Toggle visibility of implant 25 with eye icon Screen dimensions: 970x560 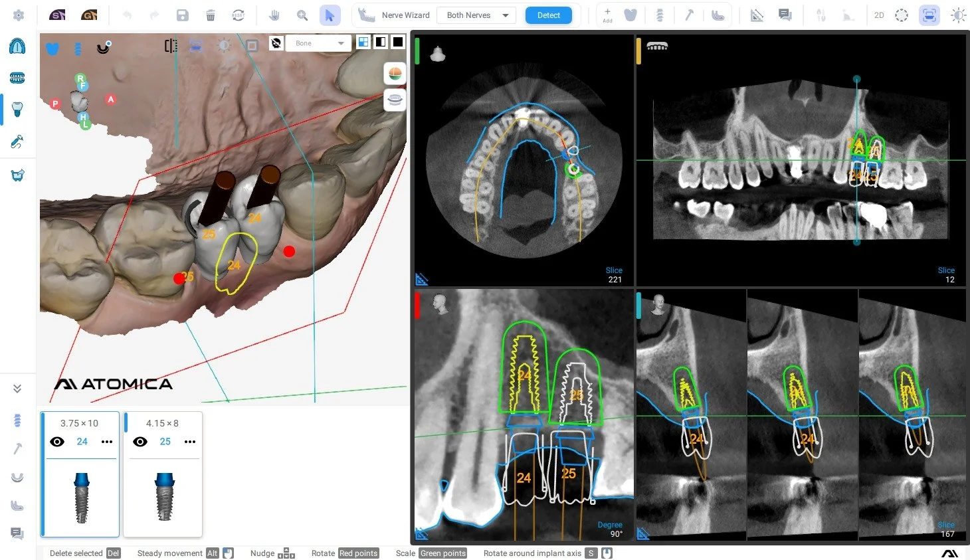pyautogui.click(x=140, y=441)
